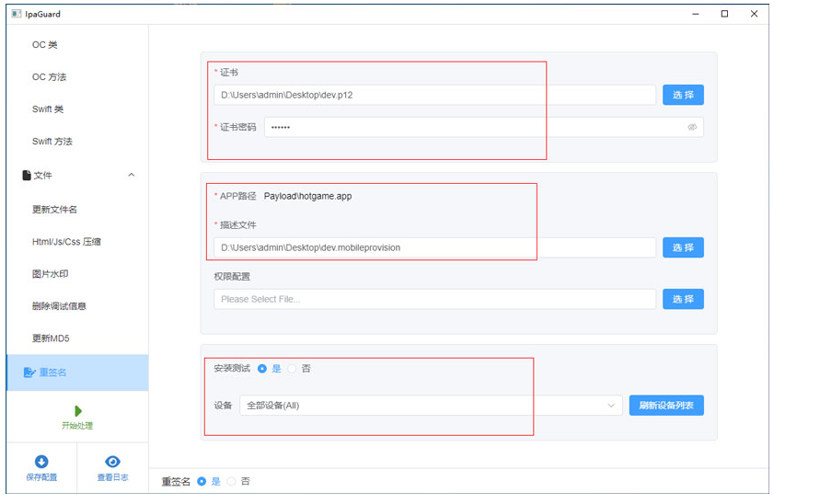This screenshot has height=504, width=820.
Task: Open 更新文件名 in the sidebar
Action: 54,210
